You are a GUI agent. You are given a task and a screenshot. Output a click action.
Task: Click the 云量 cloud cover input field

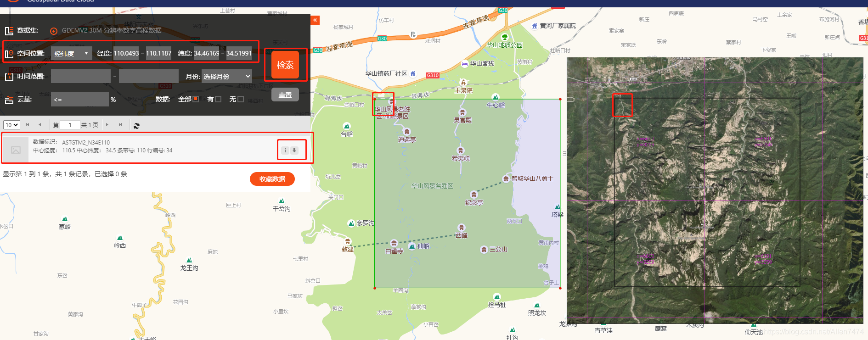(x=80, y=100)
